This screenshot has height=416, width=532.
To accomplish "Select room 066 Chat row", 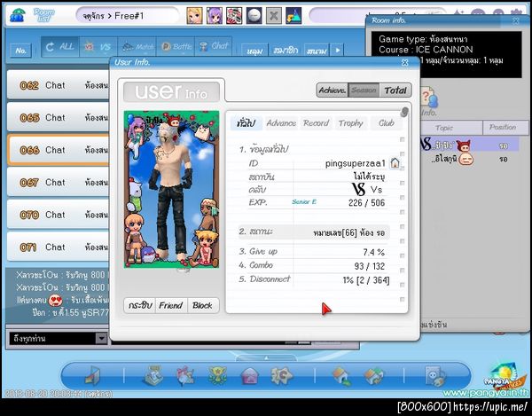I will (59, 150).
